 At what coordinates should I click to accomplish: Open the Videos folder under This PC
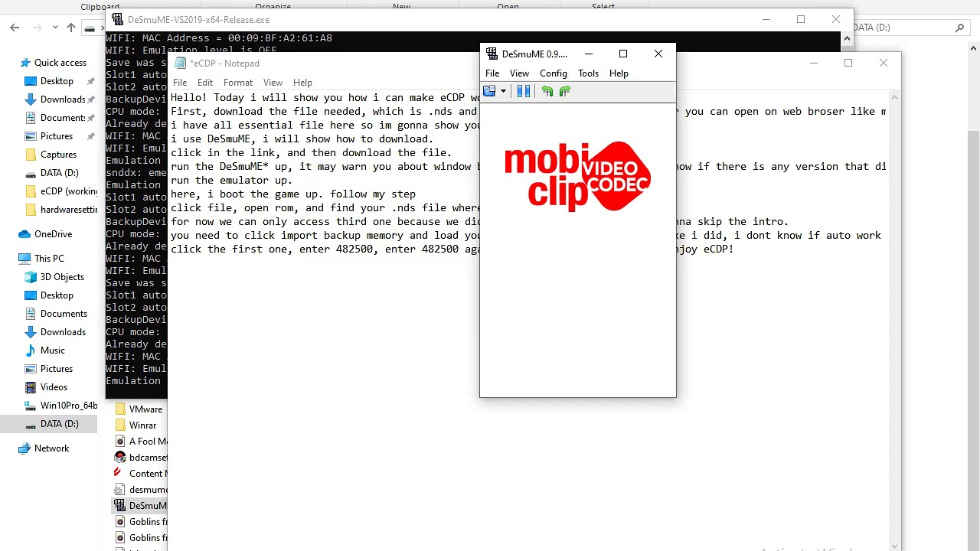click(x=54, y=387)
